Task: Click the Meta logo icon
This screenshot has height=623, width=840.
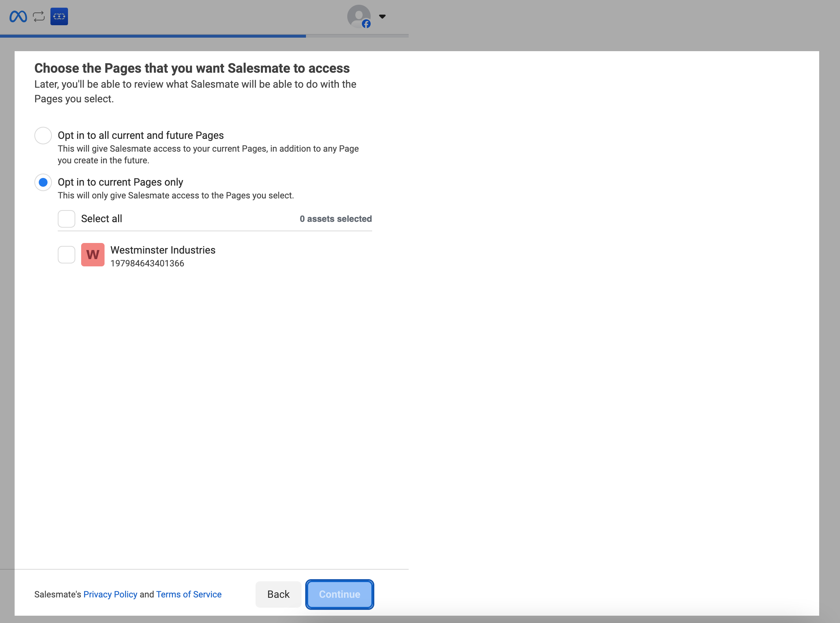Action: [x=18, y=16]
